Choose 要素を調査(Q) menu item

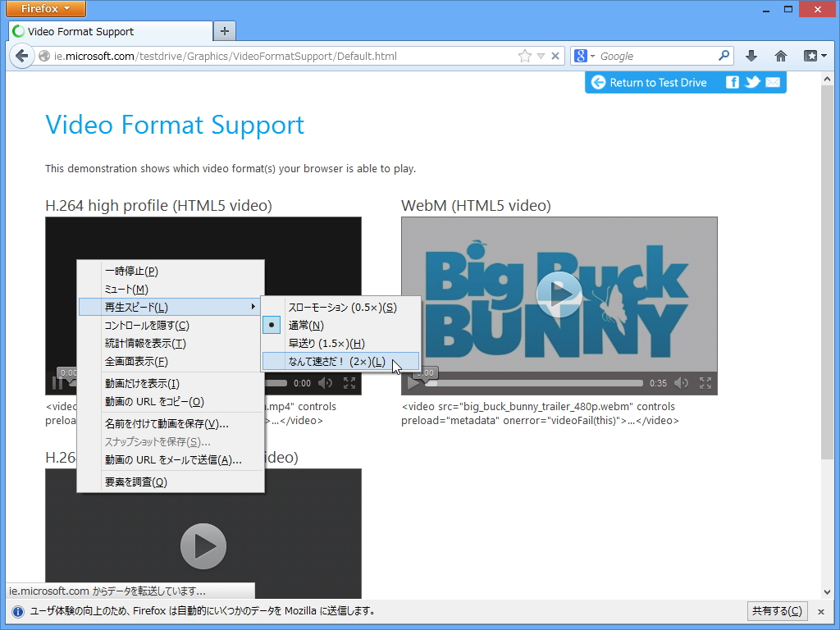tap(171, 482)
